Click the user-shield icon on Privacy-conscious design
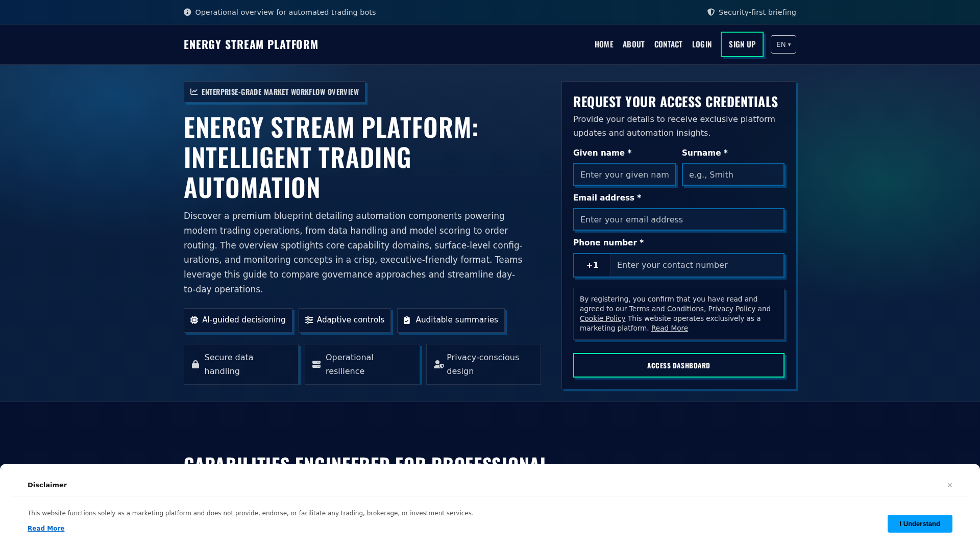This screenshot has width=980, height=551. click(x=439, y=364)
